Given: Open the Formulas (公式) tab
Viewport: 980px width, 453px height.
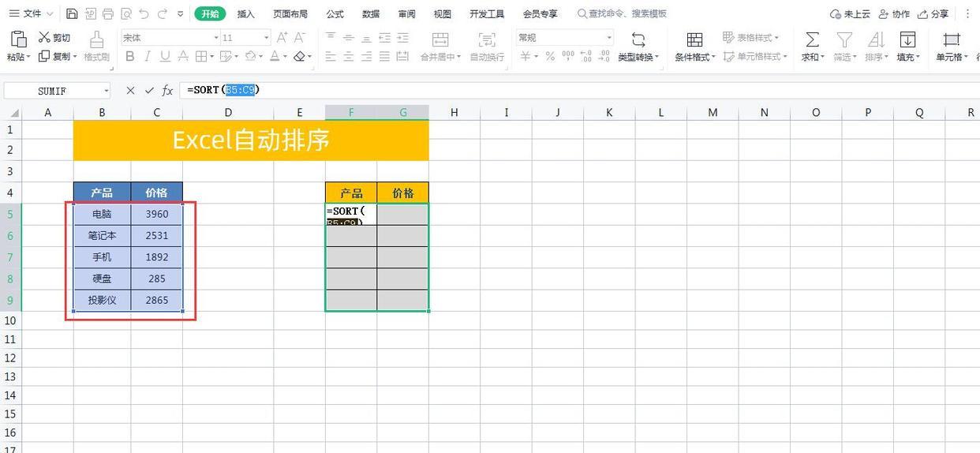Looking at the screenshot, I should [x=335, y=13].
